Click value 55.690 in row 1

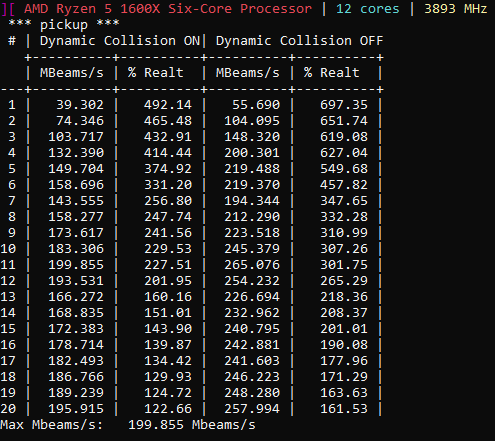coord(256,105)
